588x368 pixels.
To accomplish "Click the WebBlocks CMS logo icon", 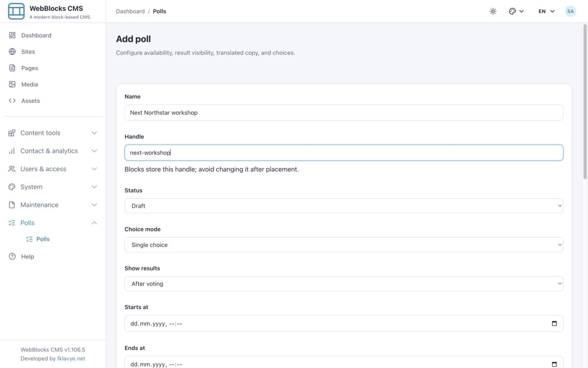I will coord(17,11).
